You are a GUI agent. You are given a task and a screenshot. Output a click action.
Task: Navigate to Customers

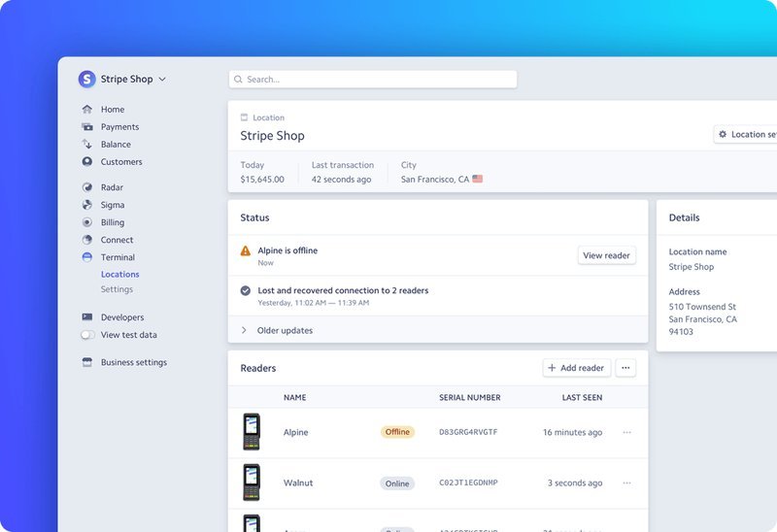(x=121, y=161)
